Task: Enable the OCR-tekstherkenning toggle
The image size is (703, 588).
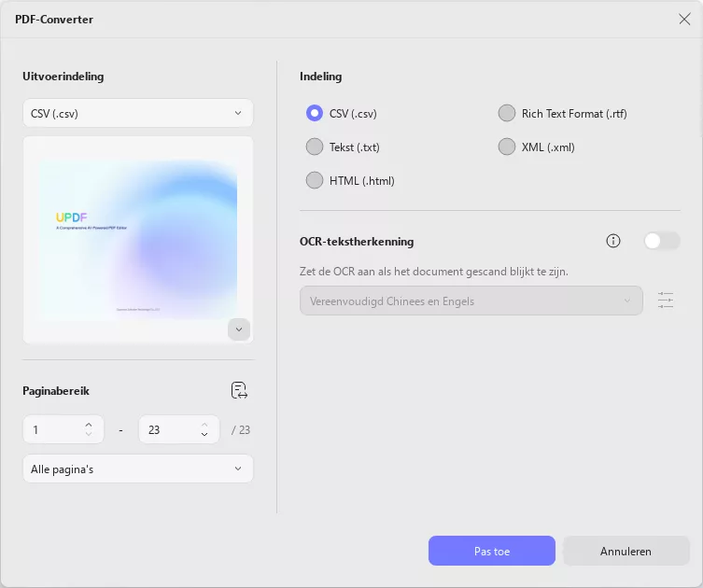Action: click(662, 241)
